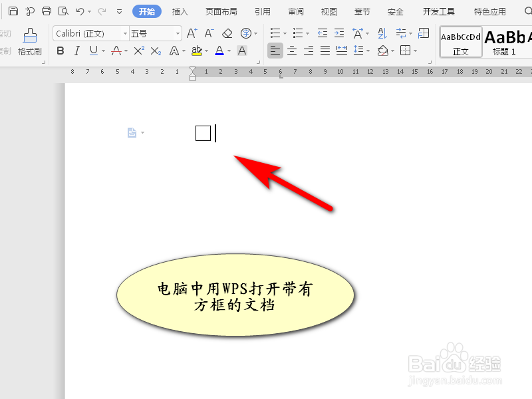The width and height of the screenshot is (532, 399).
Task: Click the Chinese layout A icon
Action: [358, 33]
